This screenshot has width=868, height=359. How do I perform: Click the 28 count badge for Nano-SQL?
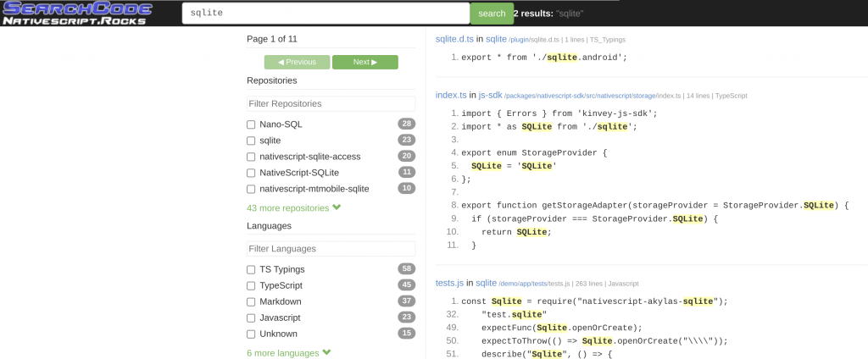coord(406,124)
